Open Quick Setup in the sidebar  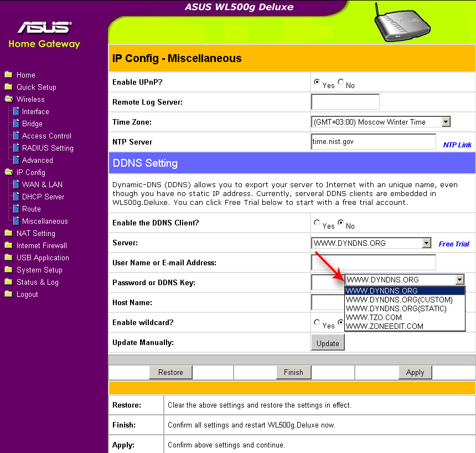click(x=37, y=87)
